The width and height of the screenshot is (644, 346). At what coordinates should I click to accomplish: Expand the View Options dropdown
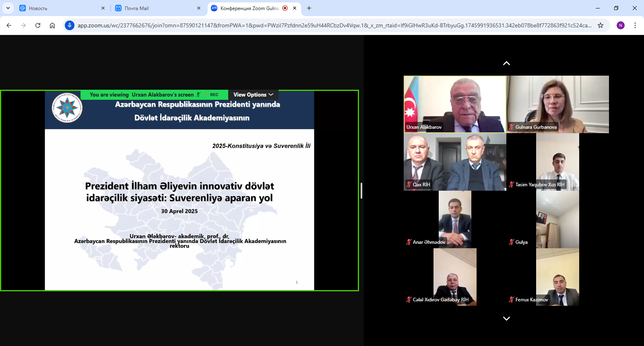(x=253, y=95)
